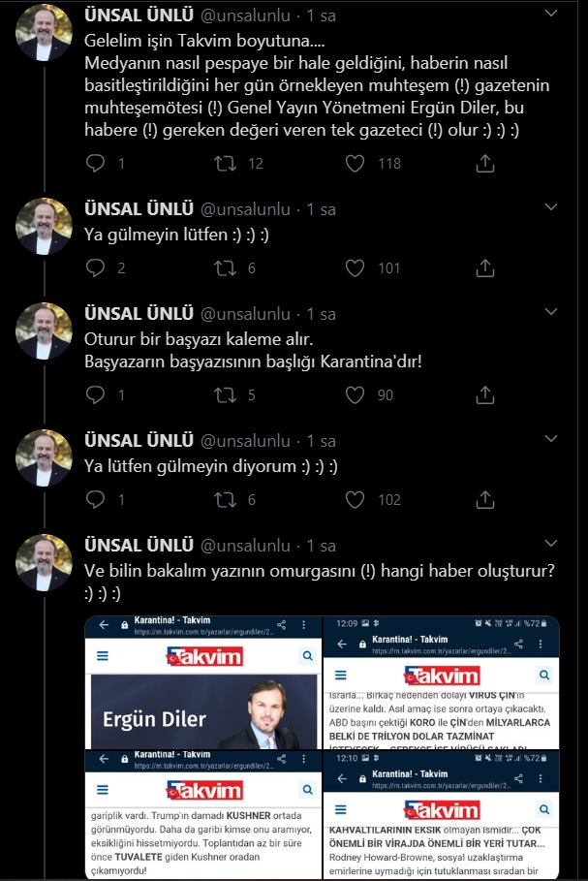The width and height of the screenshot is (588, 881).
Task: Expand the menu on 'Ya gülmeyin lütfen' tweet
Action: pyautogui.click(x=551, y=207)
